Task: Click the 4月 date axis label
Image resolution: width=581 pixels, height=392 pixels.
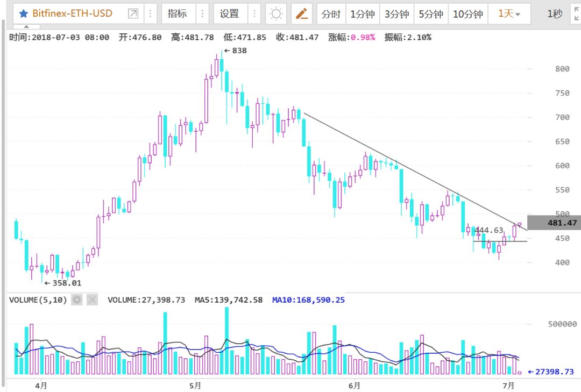Action: (41, 386)
